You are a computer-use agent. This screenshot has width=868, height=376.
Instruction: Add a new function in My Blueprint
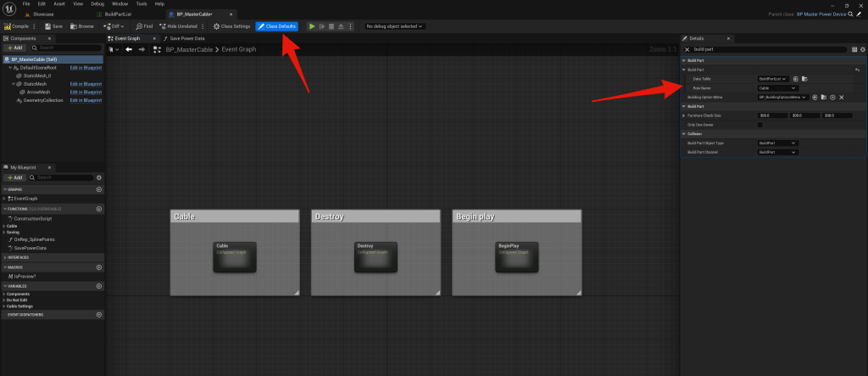[99, 208]
